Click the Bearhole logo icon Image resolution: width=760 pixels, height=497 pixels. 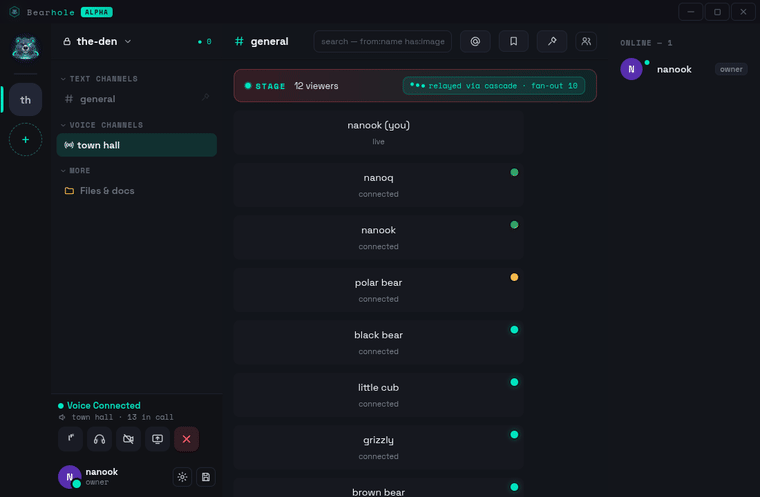(15, 12)
